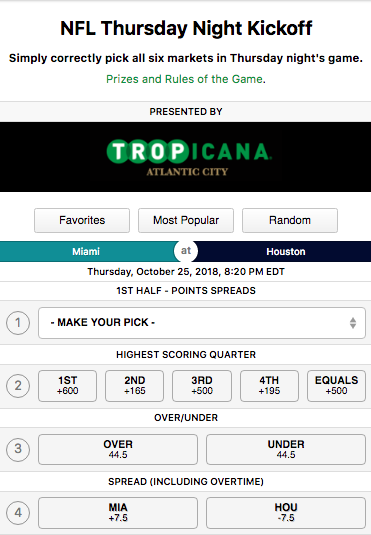The image size is (371, 535).
Task: Pick 3RD quarter at +500
Action: pos(202,386)
